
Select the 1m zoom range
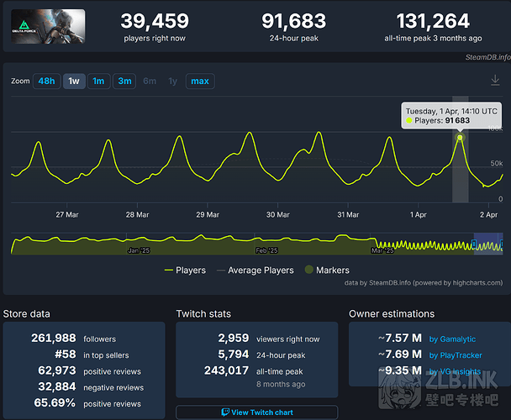pos(98,81)
